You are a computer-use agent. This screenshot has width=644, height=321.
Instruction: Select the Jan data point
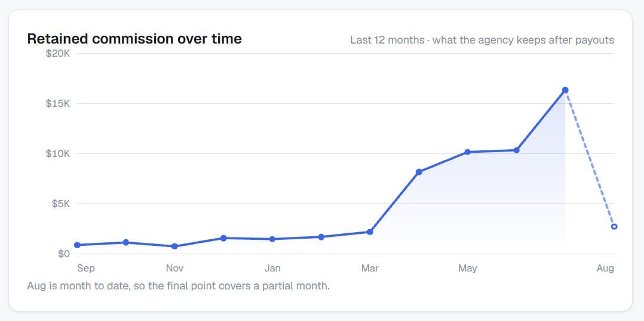tap(272, 239)
